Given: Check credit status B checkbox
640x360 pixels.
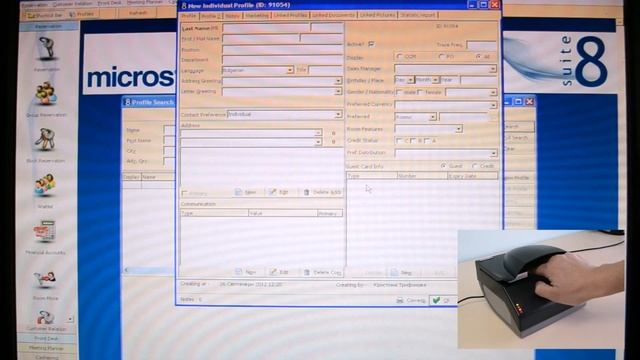Looking at the screenshot, I should [x=413, y=140].
